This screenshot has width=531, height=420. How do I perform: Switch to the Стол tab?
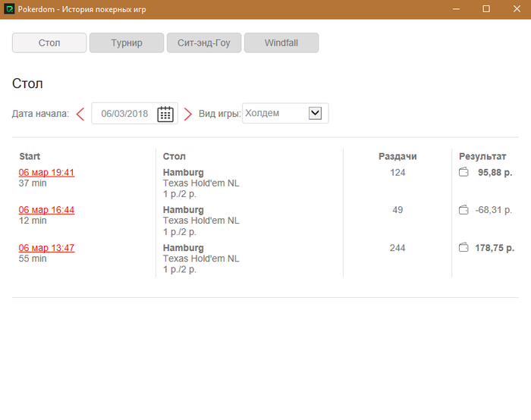point(49,42)
